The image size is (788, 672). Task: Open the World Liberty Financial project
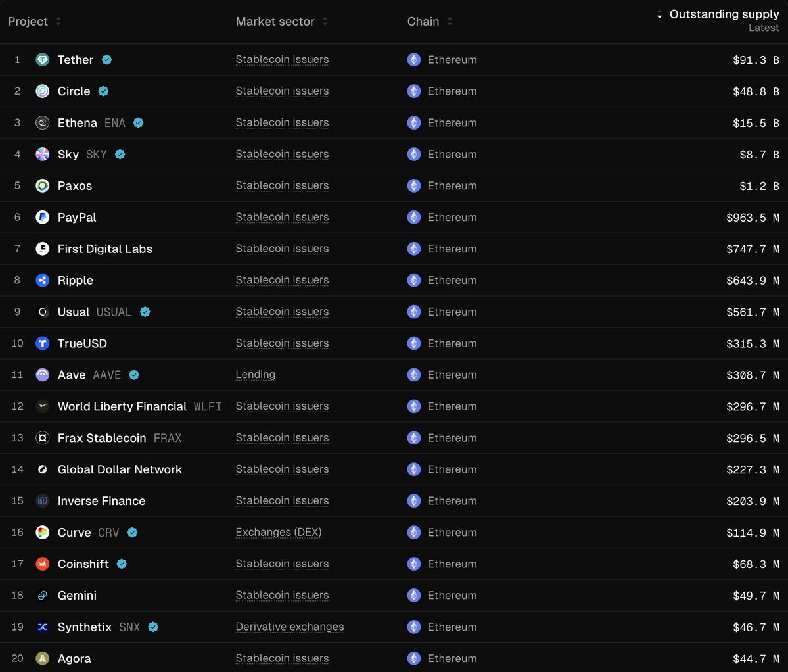tap(122, 406)
